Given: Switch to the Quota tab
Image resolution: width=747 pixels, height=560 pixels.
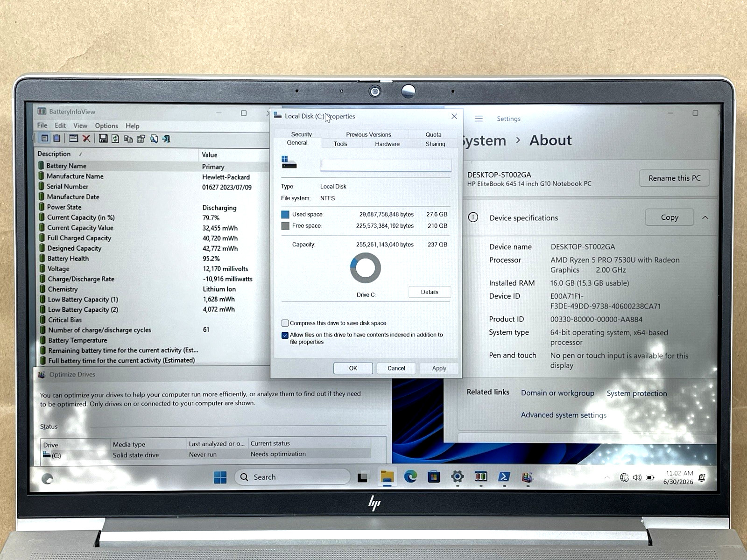Looking at the screenshot, I should point(433,134).
